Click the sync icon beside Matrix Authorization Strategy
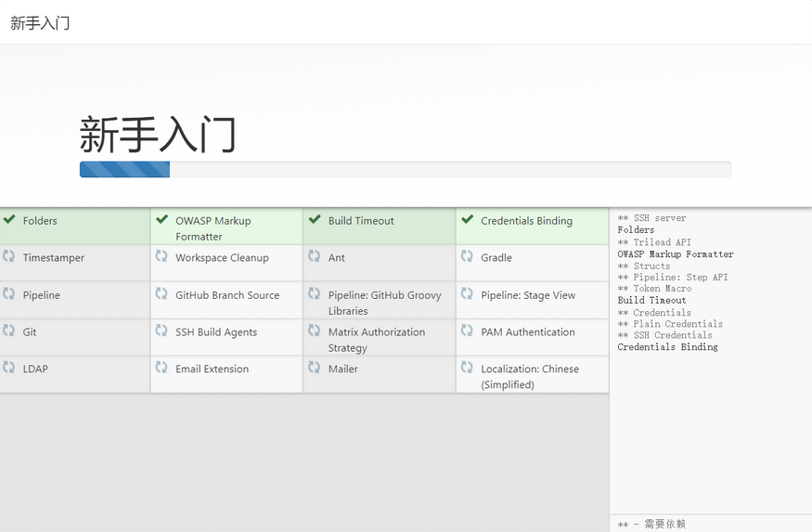This screenshot has width=812, height=532. 315,331
